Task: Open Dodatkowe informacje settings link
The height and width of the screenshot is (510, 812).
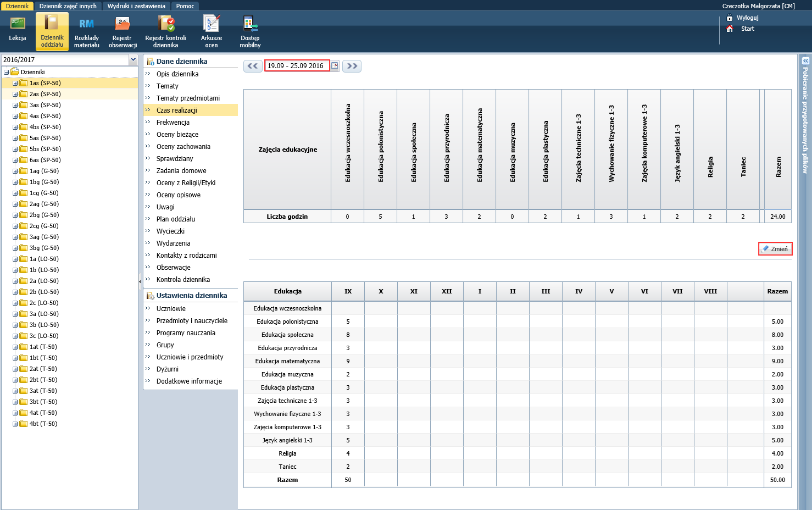Action: coord(190,381)
